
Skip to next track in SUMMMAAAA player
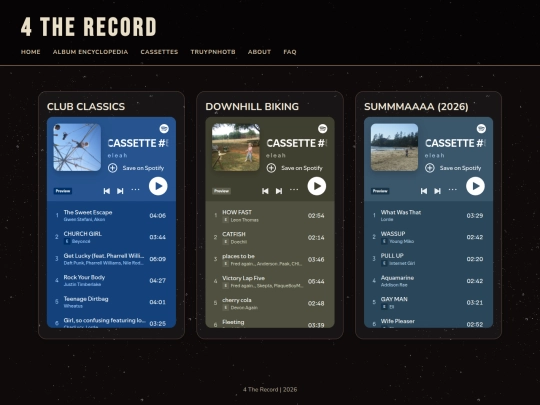click(437, 191)
